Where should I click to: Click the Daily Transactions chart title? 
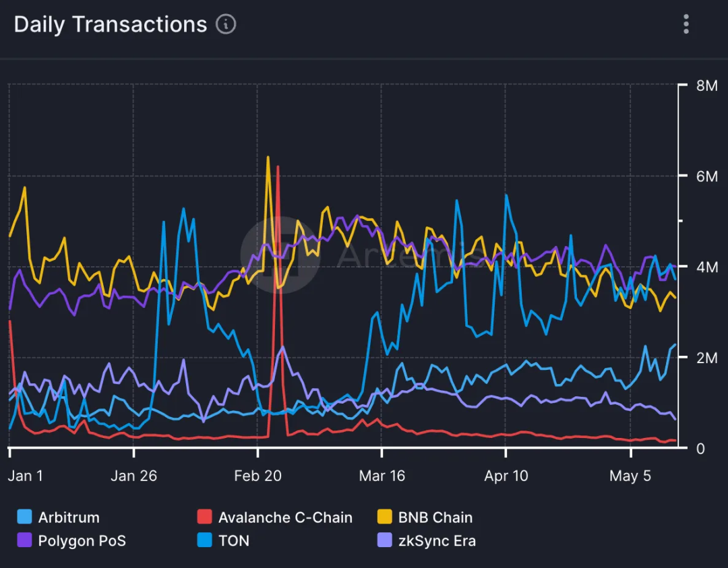pos(111,25)
